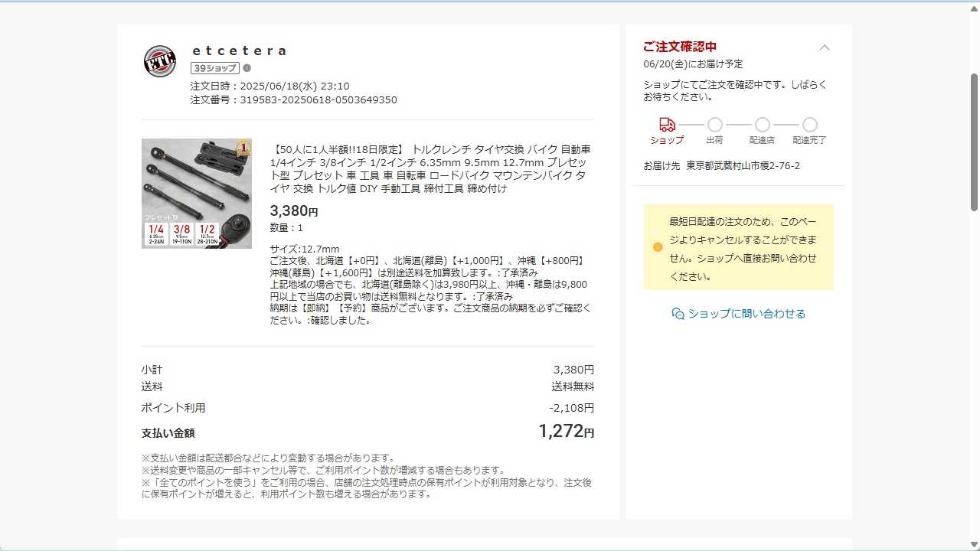
Task: Click the 支払い金額 1,272円 total
Action: [x=567, y=432]
